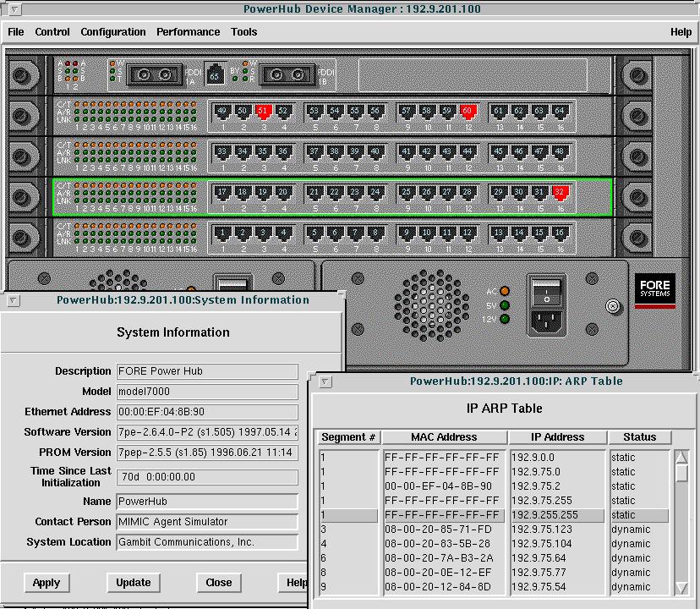
Task: Click the Ethernet Address field
Action: pyautogui.click(x=207, y=412)
